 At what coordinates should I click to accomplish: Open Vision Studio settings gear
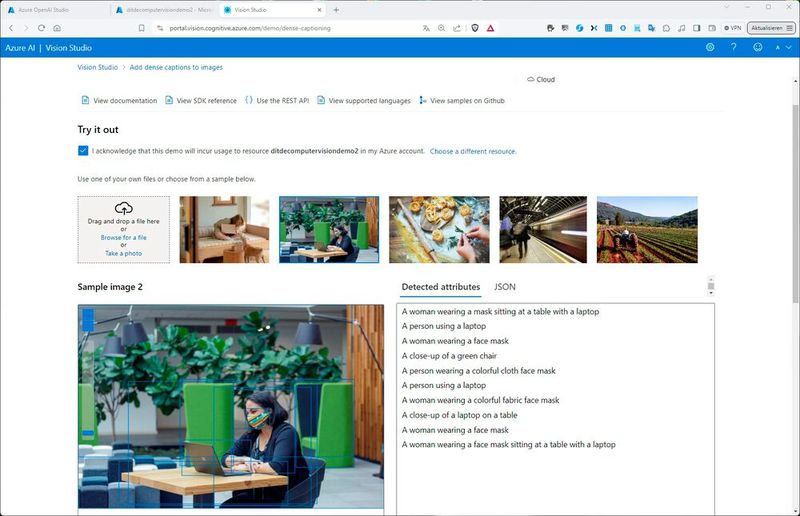pyautogui.click(x=710, y=47)
